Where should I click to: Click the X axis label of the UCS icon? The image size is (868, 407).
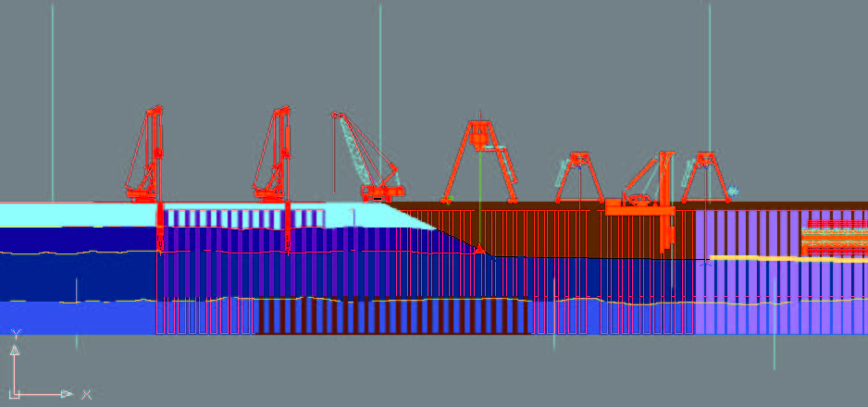[86, 394]
